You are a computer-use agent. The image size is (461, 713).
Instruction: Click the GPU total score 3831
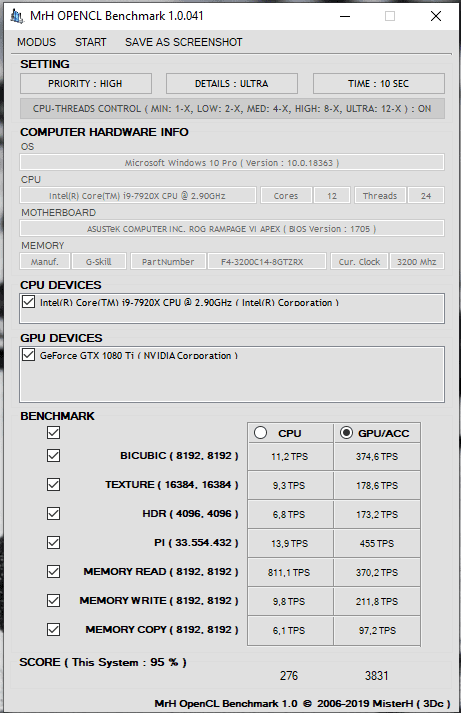point(377,676)
